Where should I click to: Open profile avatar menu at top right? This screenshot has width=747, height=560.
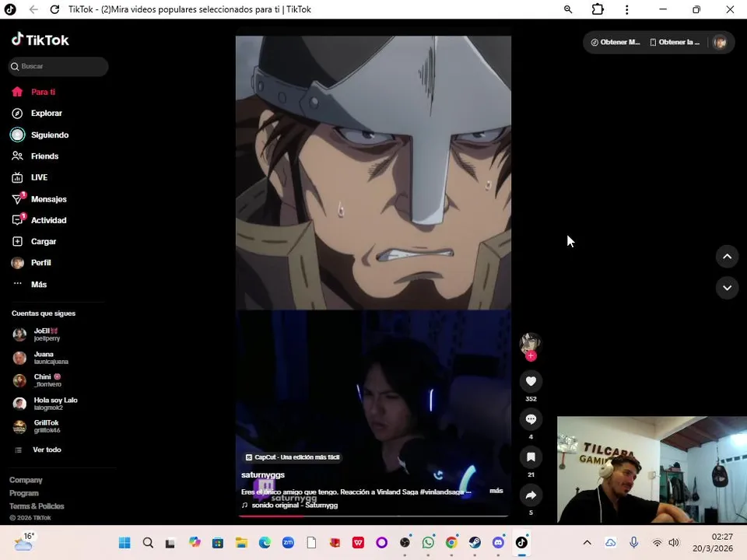coord(720,42)
